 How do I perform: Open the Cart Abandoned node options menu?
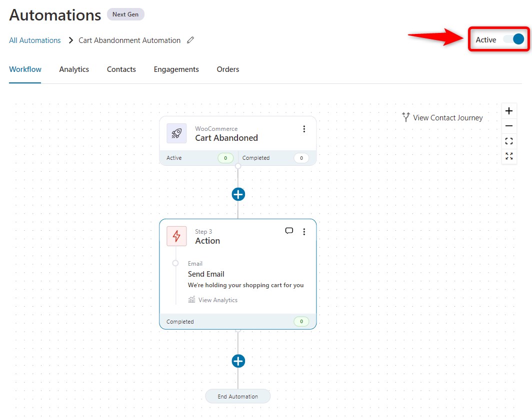tap(304, 129)
